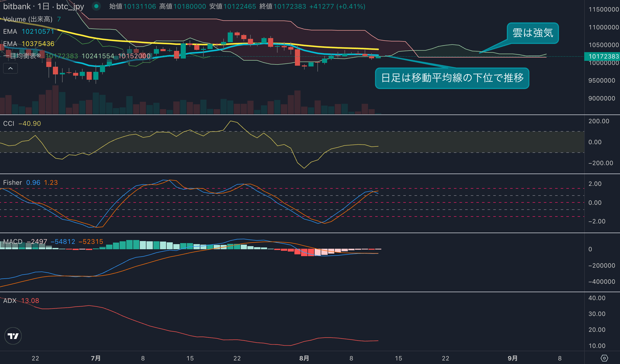Viewport: 620px width, 364px height.
Task: Click 40.00 on the ADX scale
Action: coord(597,298)
